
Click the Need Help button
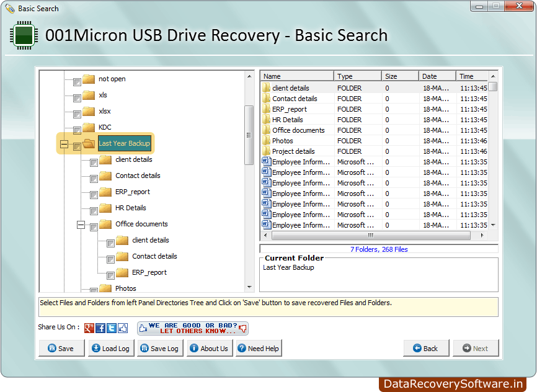point(259,348)
